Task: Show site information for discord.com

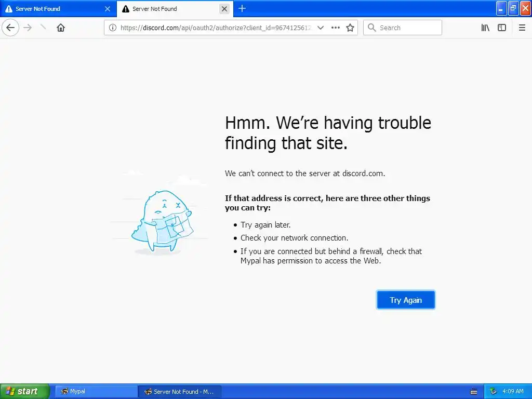Action: 113,28
